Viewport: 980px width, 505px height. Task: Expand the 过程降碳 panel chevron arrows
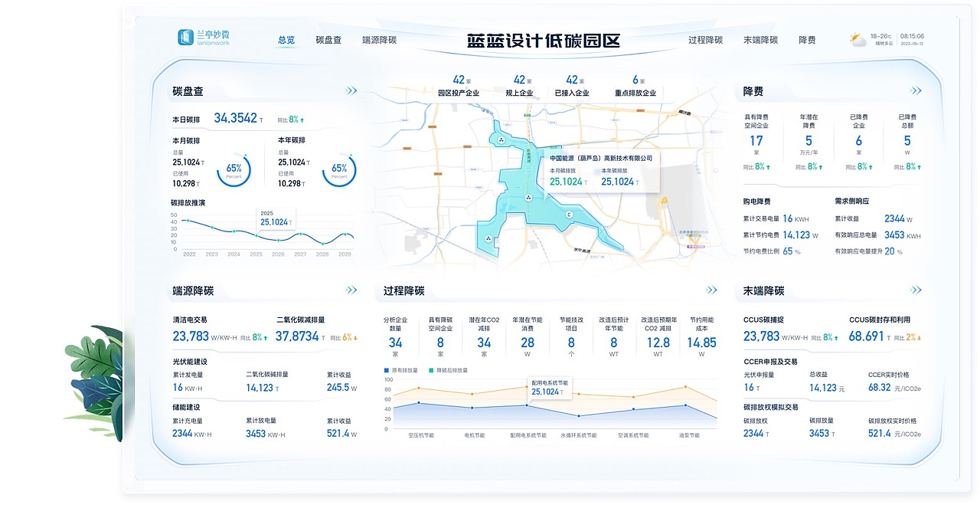[711, 290]
